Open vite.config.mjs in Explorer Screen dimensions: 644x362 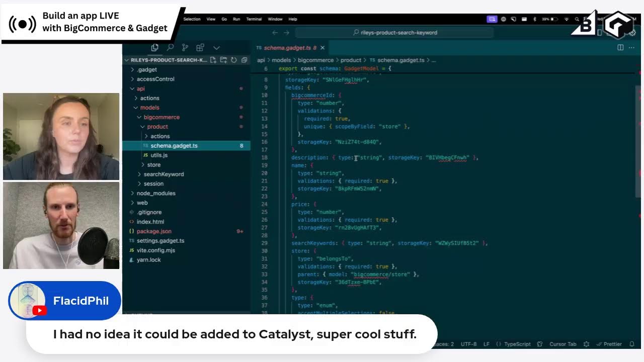[x=186, y=250]
